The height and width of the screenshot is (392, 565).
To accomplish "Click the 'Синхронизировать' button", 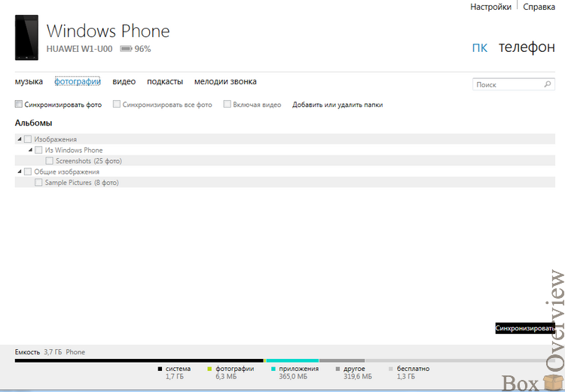I will 525,328.
